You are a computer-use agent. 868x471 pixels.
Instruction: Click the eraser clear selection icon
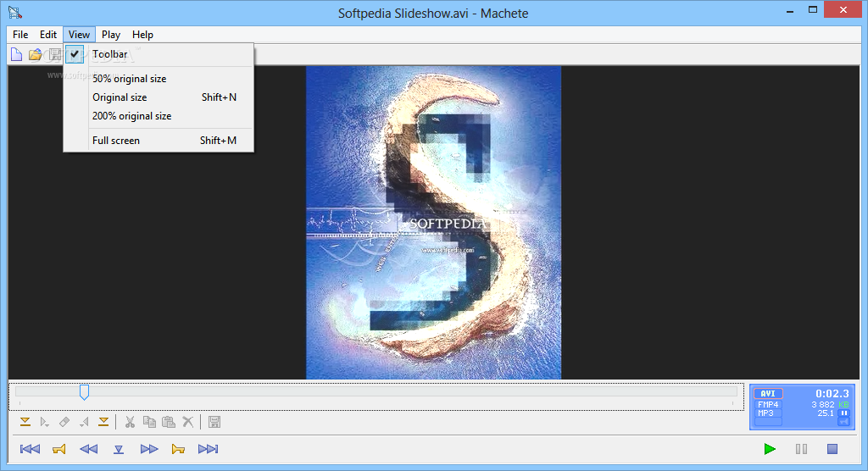(x=64, y=423)
